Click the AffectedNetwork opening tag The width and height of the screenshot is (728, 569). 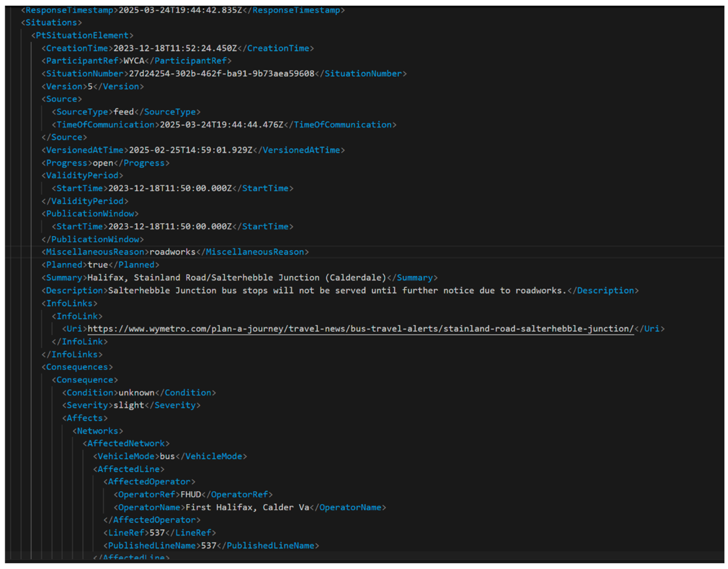point(126,444)
